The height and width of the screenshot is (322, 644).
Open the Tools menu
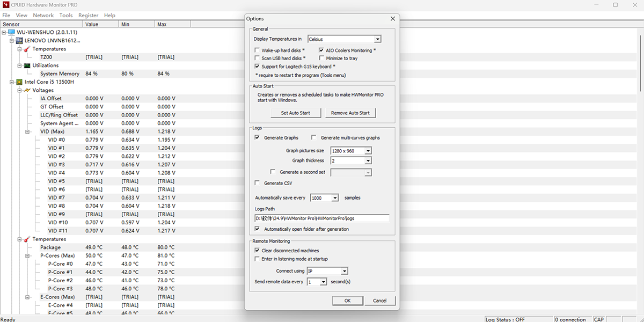click(66, 16)
